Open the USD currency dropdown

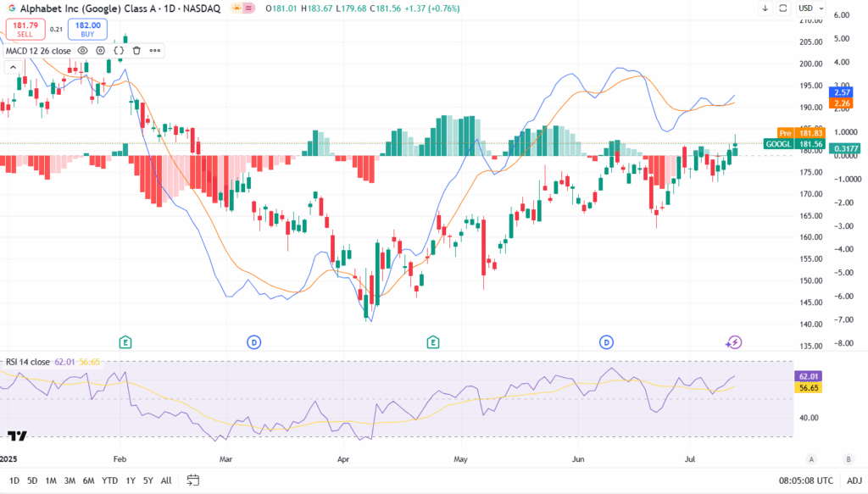(811, 8)
